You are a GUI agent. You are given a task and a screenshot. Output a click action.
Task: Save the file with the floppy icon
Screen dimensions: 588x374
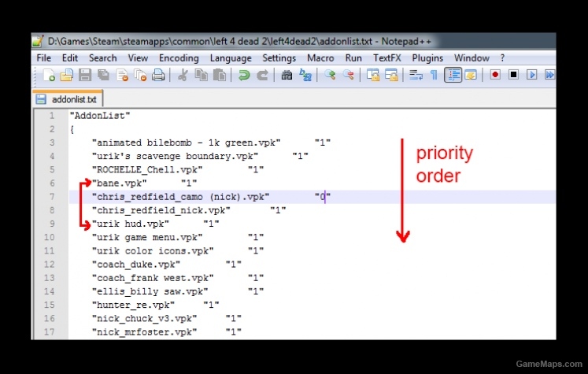click(x=85, y=75)
